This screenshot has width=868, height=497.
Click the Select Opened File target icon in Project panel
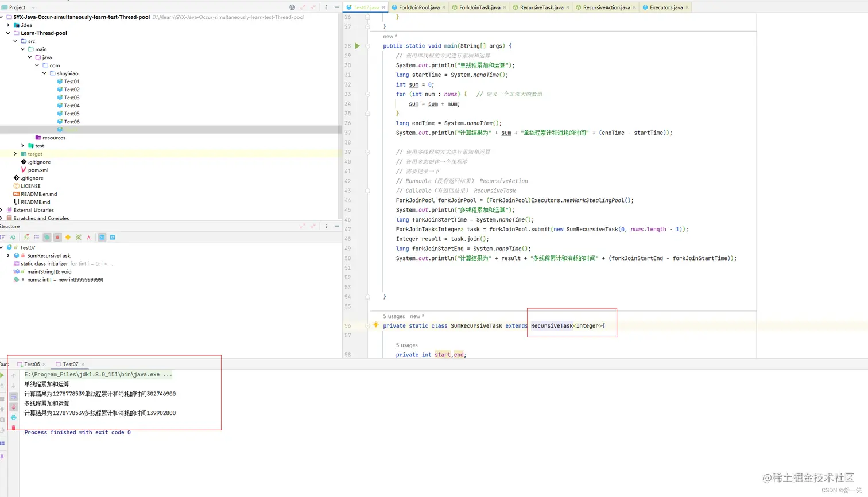pos(292,7)
